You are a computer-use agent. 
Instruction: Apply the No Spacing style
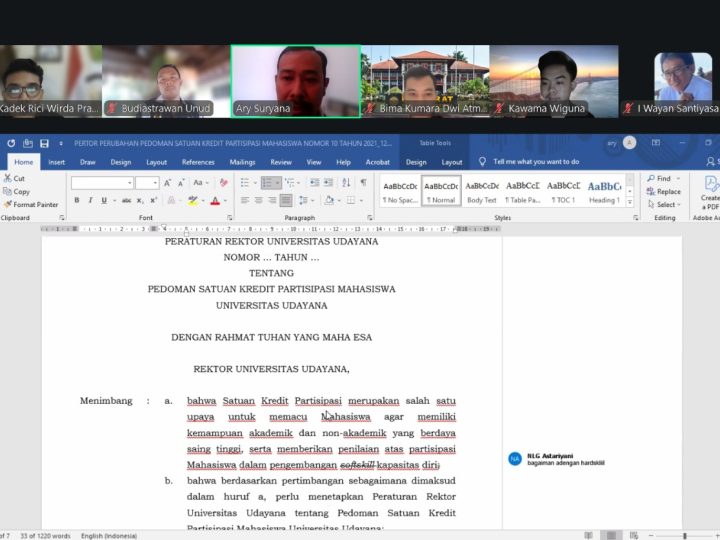pos(400,191)
